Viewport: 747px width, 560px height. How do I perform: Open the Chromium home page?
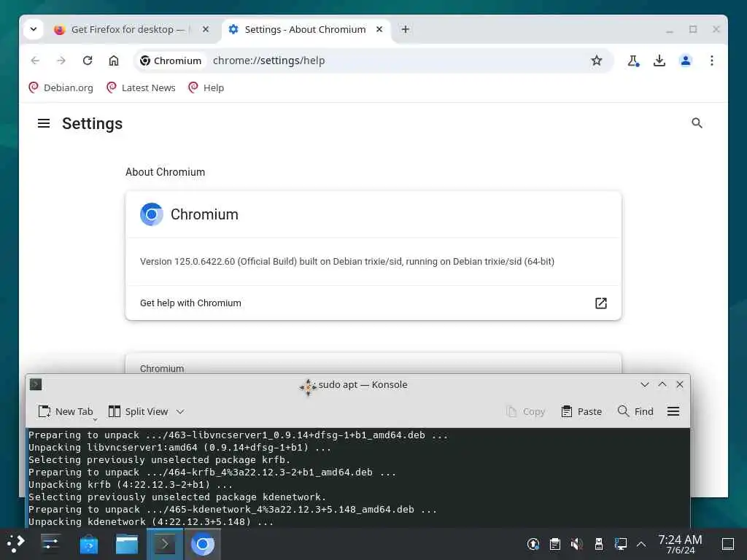click(x=113, y=61)
